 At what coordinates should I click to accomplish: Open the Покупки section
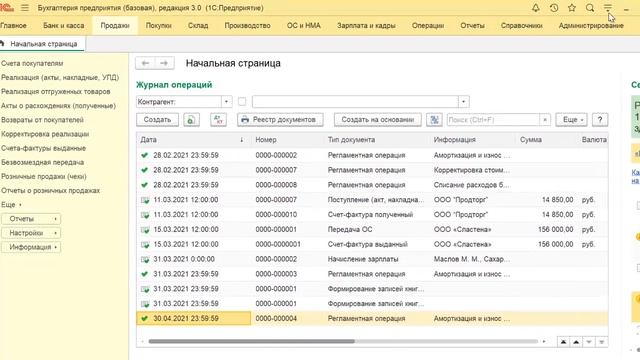[x=159, y=25]
